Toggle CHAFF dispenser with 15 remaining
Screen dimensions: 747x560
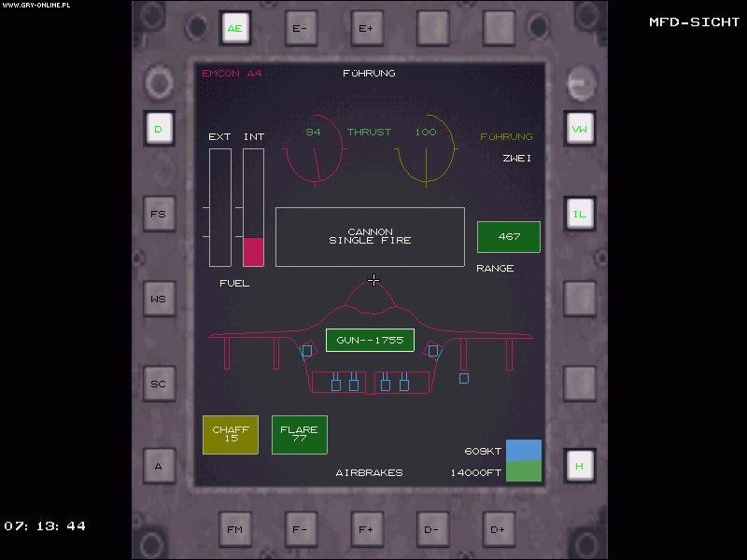[x=230, y=433]
